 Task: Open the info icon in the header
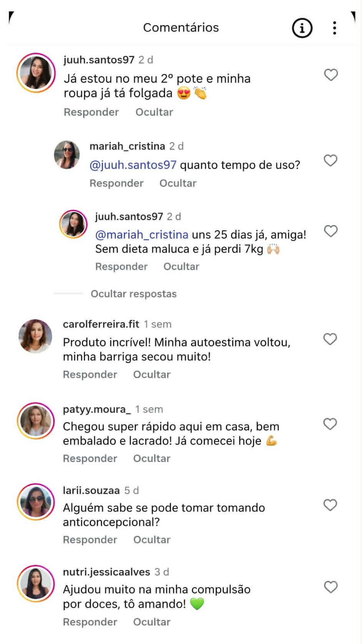[302, 28]
